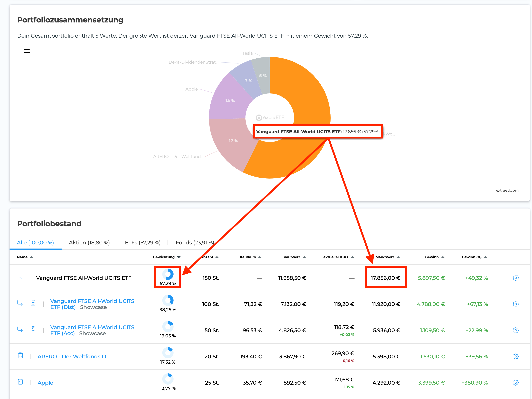Screen dimensions: 532x399
Task: Click the 13,77 % weighting donut icon
Action: point(168,379)
